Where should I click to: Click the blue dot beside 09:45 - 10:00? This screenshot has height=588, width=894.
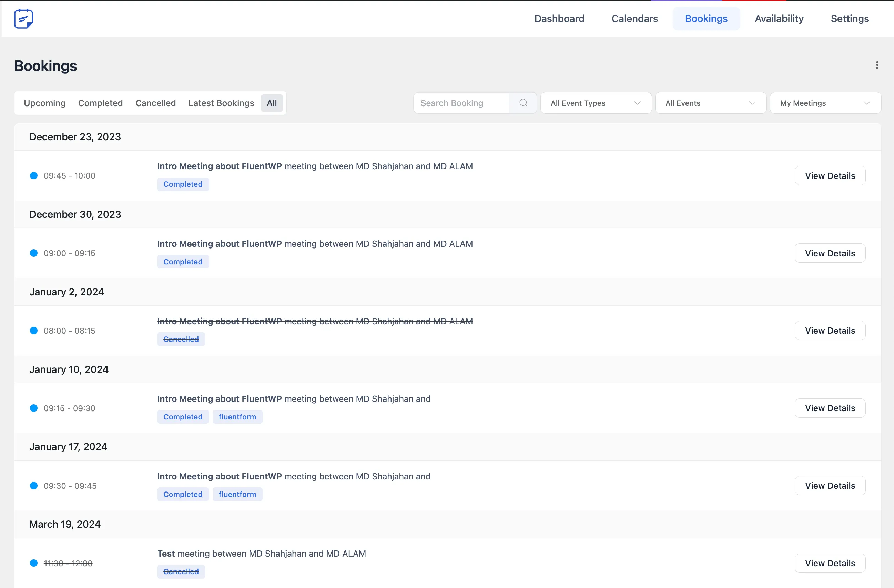point(34,175)
